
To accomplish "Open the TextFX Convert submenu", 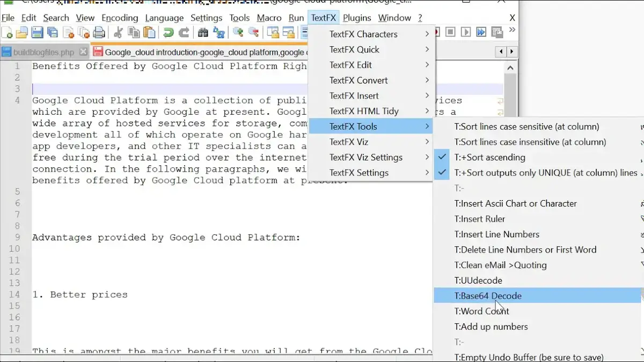I will (x=358, y=80).
